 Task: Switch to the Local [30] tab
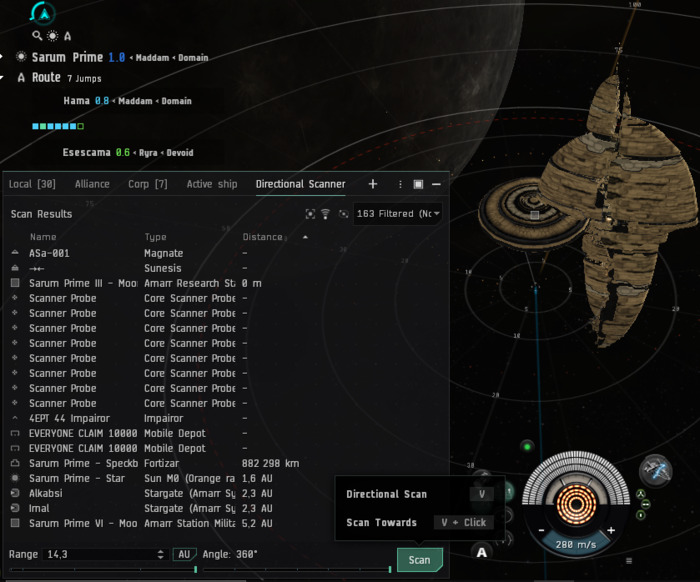coord(32,184)
